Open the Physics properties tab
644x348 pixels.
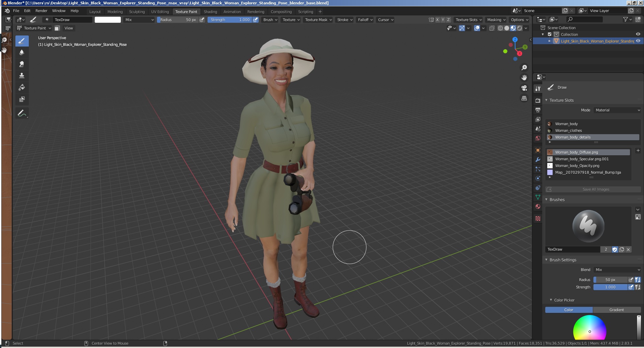tap(538, 178)
